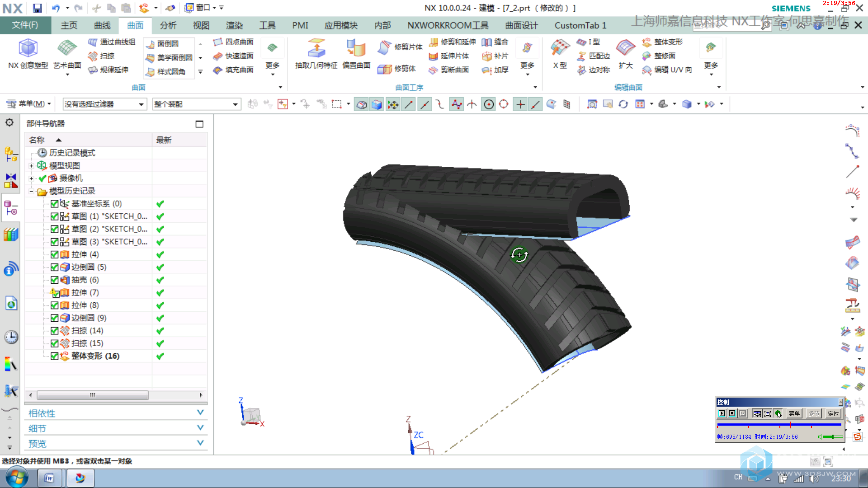Open History clock icon in resource bar
The width and height of the screenshot is (868, 488).
[11, 337]
